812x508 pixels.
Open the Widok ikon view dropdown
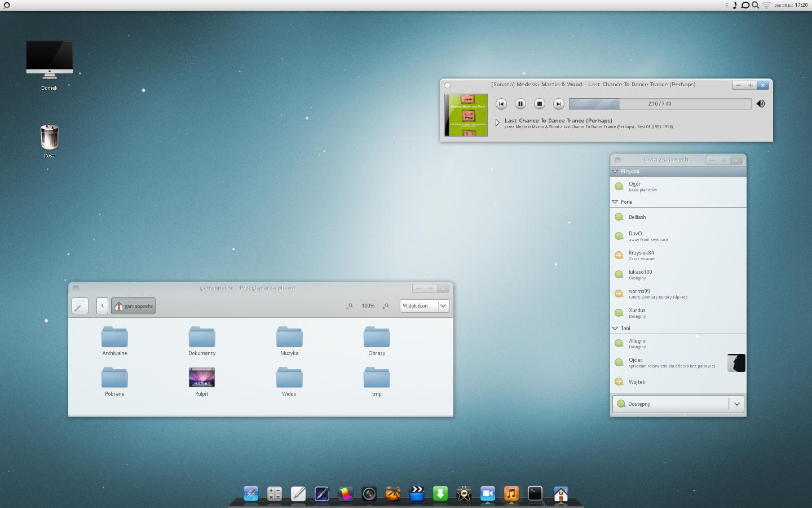pyautogui.click(x=425, y=305)
